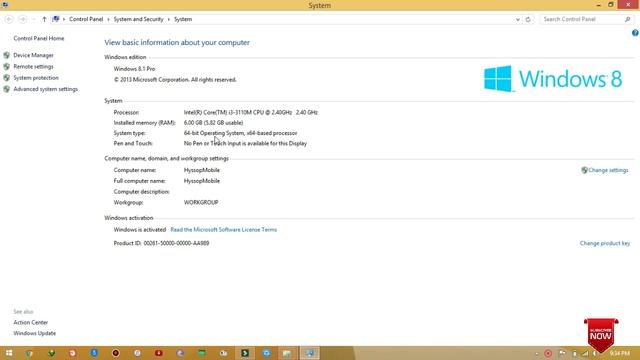Expand the address bar history dropdown
Viewport: 640px width, 360px height.
coord(518,19)
